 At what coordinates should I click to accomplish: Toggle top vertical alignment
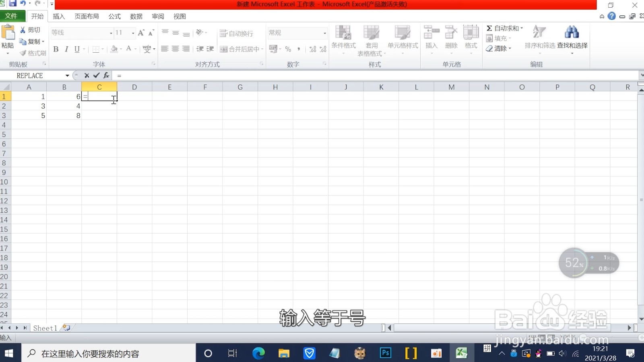165,33
